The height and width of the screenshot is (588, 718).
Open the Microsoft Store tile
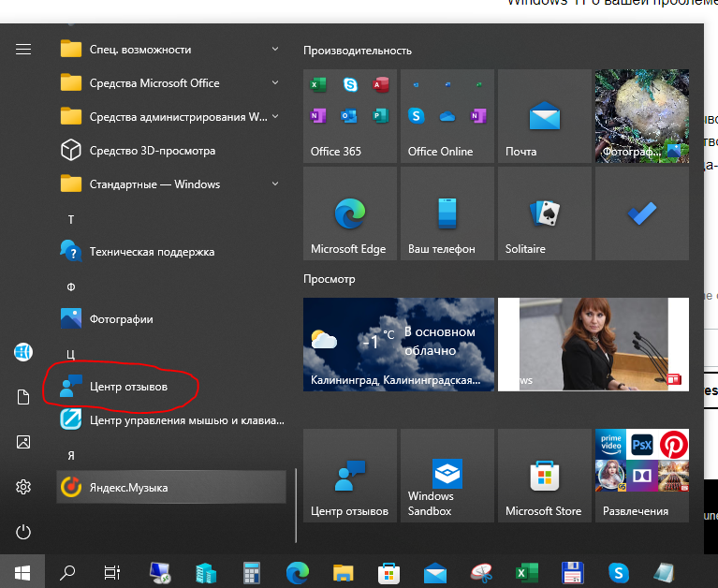(x=545, y=476)
